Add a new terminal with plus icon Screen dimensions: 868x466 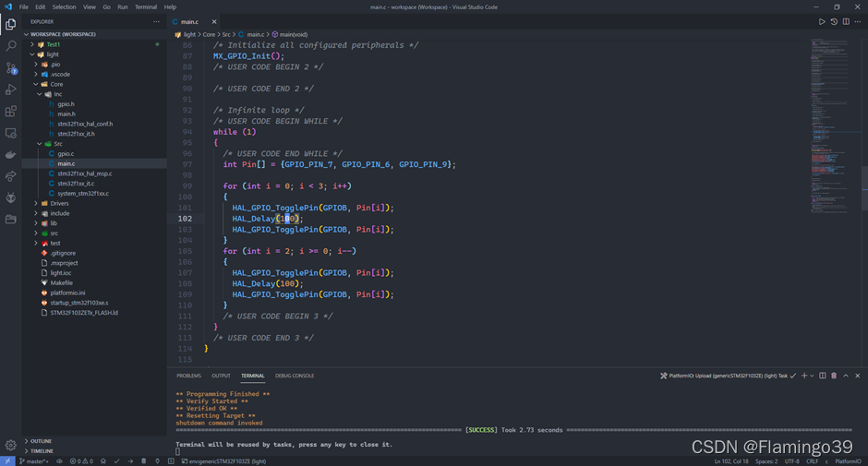coord(804,376)
